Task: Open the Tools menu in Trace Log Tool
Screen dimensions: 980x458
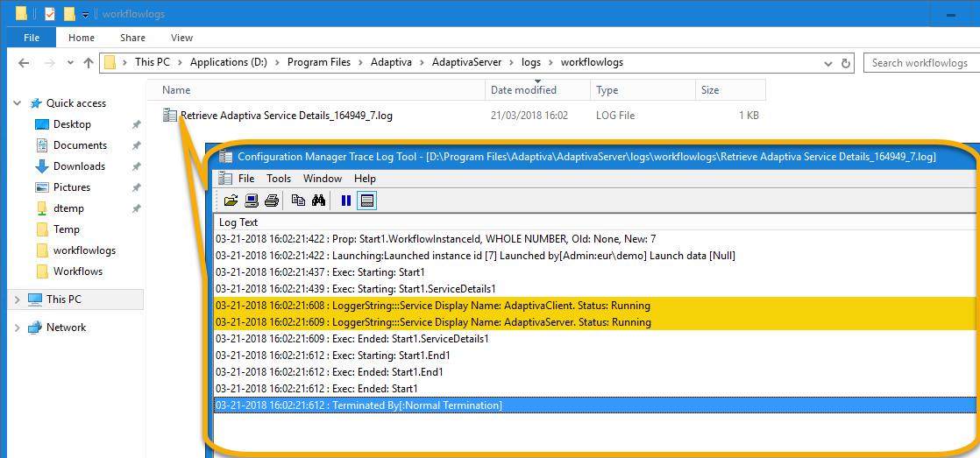Action: pos(279,179)
